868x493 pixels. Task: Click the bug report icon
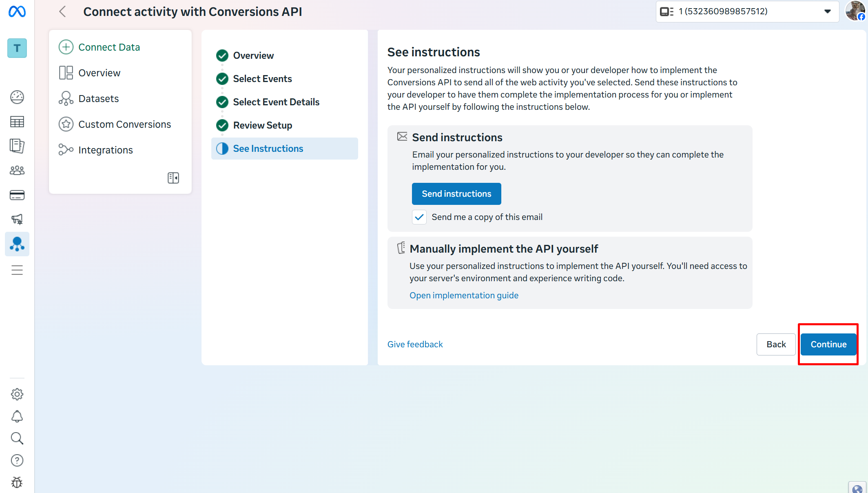click(17, 482)
